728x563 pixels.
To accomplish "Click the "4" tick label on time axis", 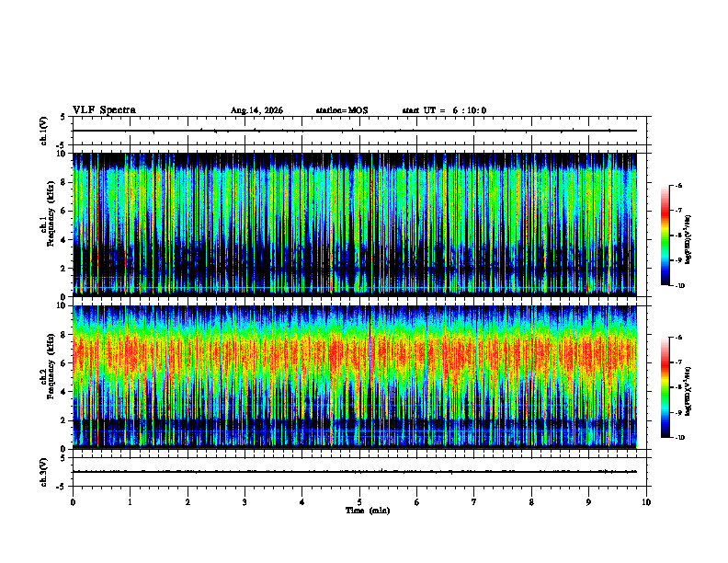I will 302,502.
